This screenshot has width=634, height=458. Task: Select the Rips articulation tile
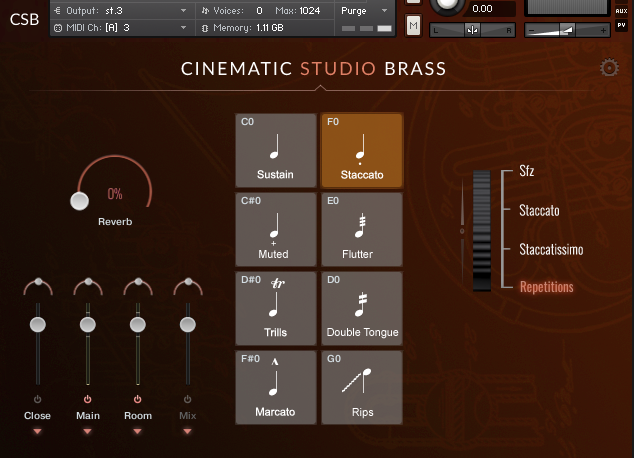(x=362, y=387)
